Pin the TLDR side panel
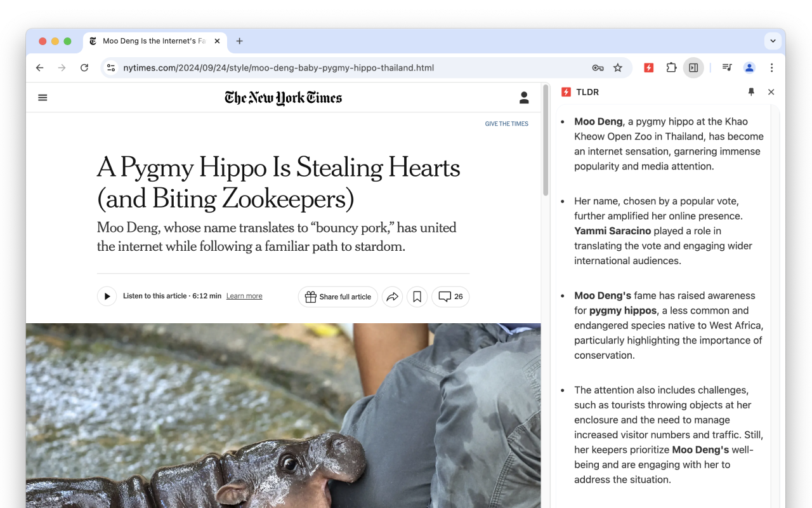Screen dimensions: 812x508 [x=751, y=92]
